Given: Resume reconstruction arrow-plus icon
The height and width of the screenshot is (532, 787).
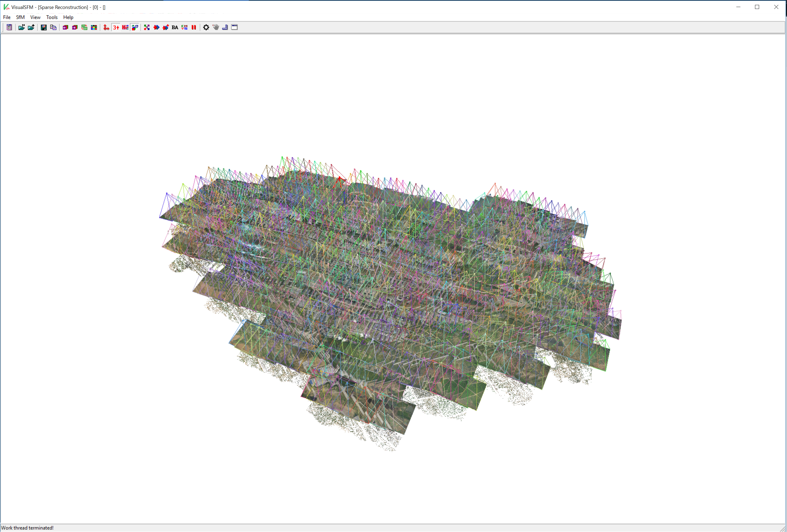Looking at the screenshot, I should pos(166,27).
